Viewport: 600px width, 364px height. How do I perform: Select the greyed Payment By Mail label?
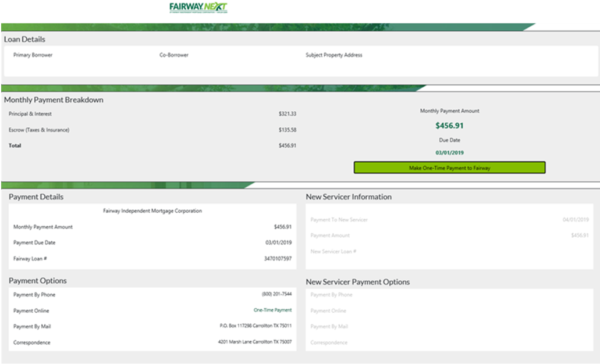329,327
